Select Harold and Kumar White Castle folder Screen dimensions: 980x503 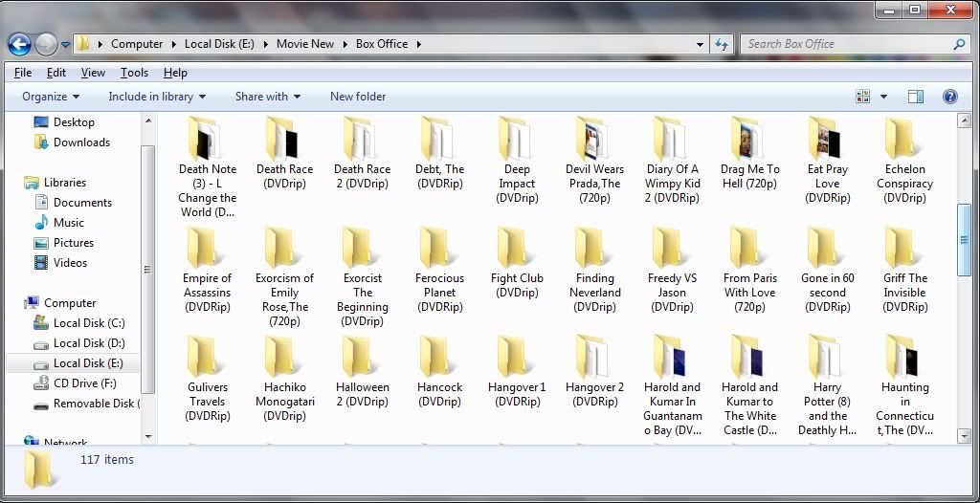(750, 385)
